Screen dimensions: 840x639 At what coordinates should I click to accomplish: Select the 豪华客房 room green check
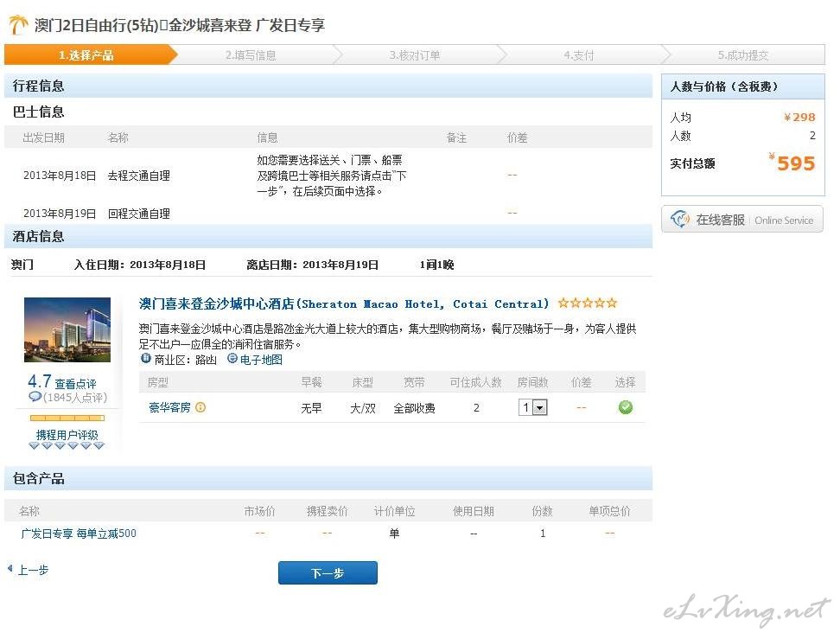point(625,407)
